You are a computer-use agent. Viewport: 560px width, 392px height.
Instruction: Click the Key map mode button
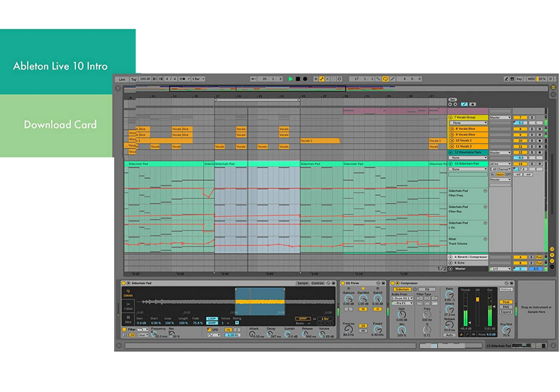point(519,79)
